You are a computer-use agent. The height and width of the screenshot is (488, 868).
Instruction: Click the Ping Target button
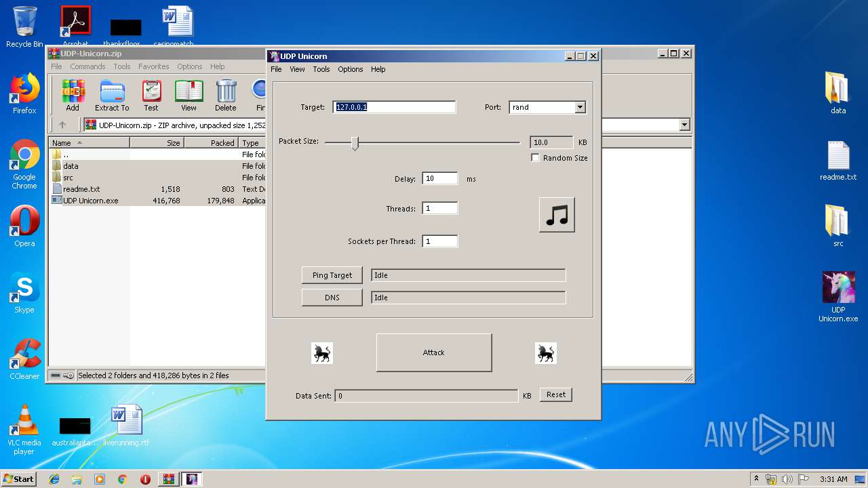tap(332, 275)
